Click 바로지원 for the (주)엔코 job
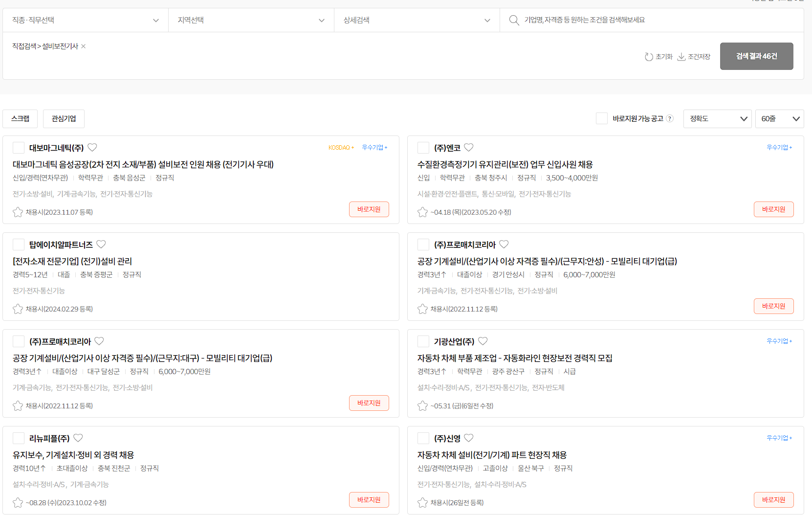Screen dimensions: 812x515 (x=773, y=209)
